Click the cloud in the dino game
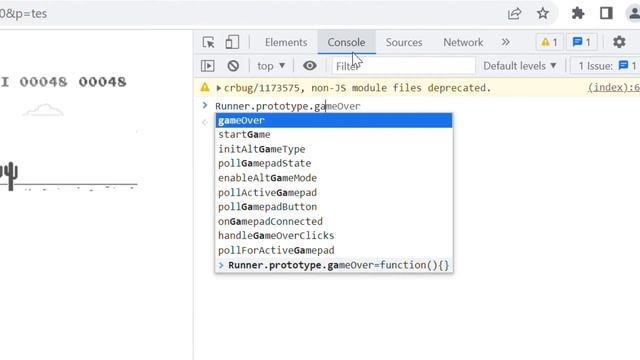 (43, 110)
